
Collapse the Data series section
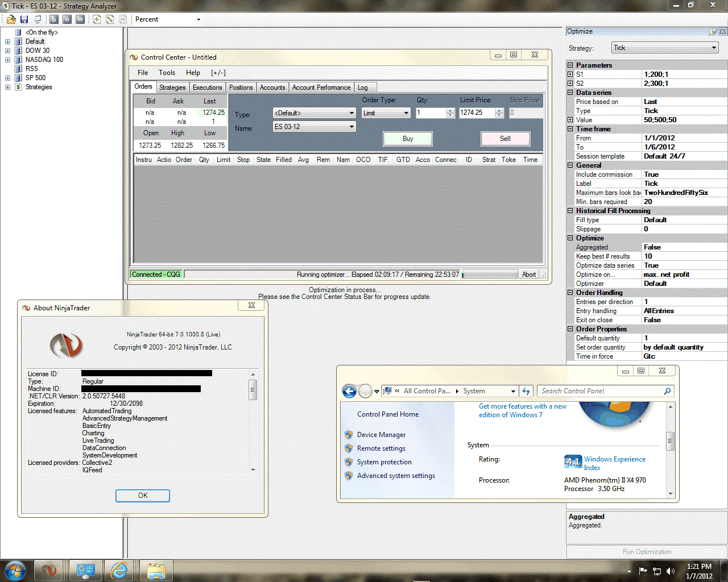(570, 93)
